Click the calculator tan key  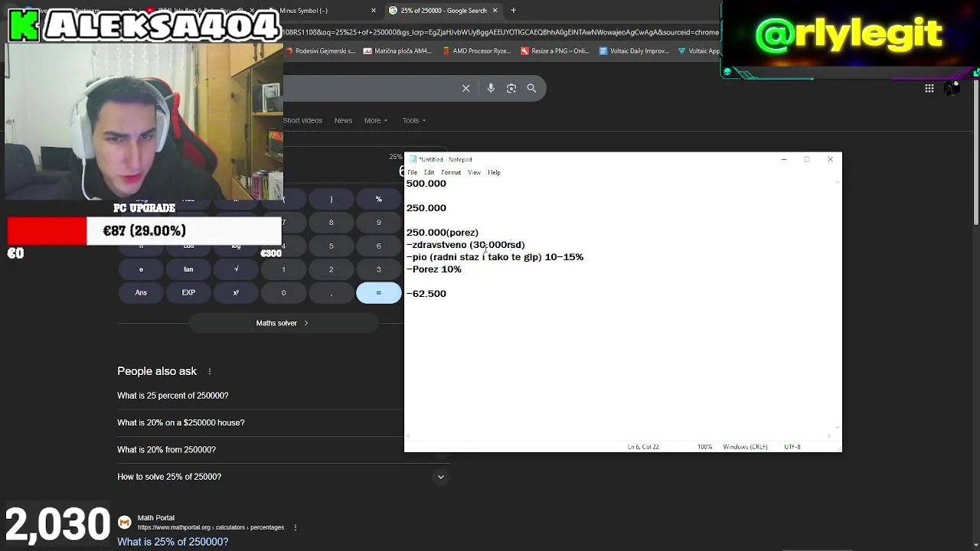(x=188, y=269)
